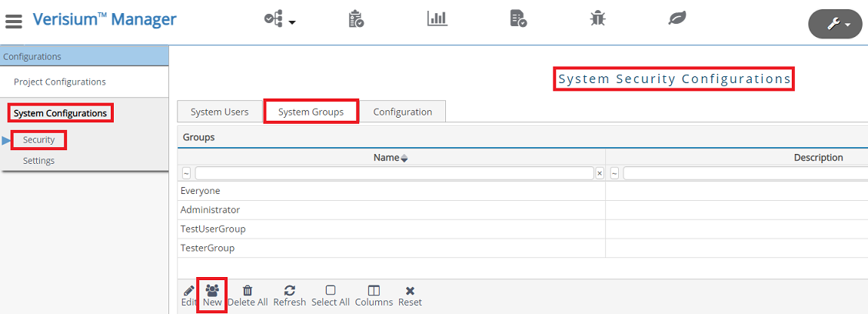Viewport: 868px width, 314px height.
Task: Open the hamburger menu beside Verisium Manager
Action: pos(14,21)
